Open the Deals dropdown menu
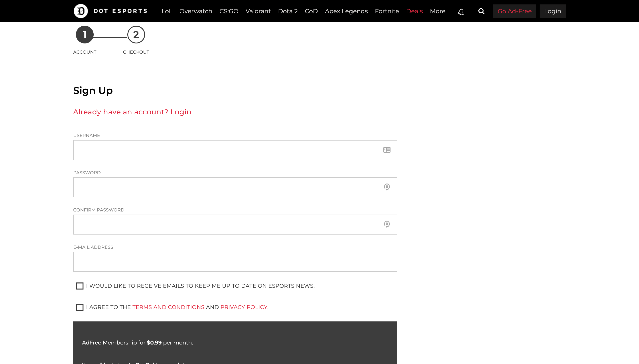 pos(414,11)
